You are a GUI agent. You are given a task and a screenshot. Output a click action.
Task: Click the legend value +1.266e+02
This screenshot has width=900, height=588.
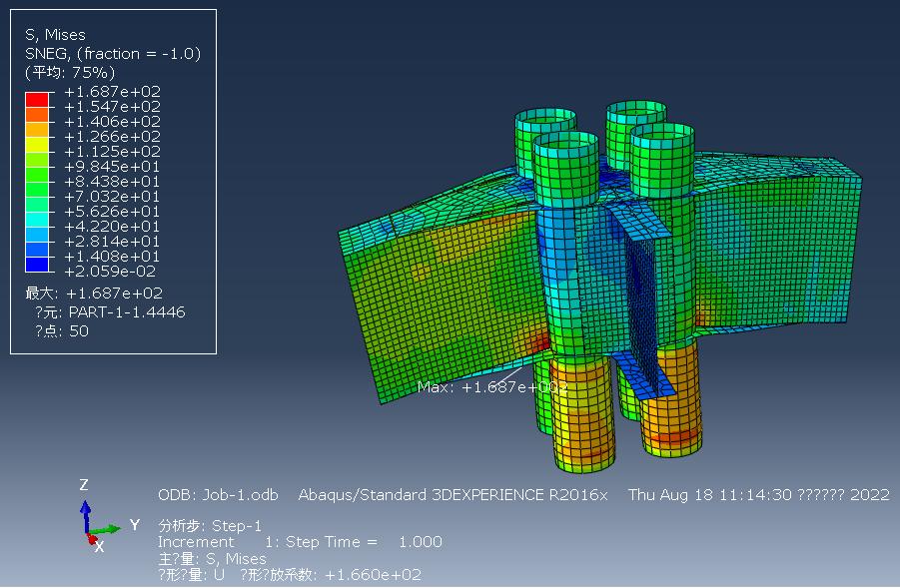click(113, 137)
